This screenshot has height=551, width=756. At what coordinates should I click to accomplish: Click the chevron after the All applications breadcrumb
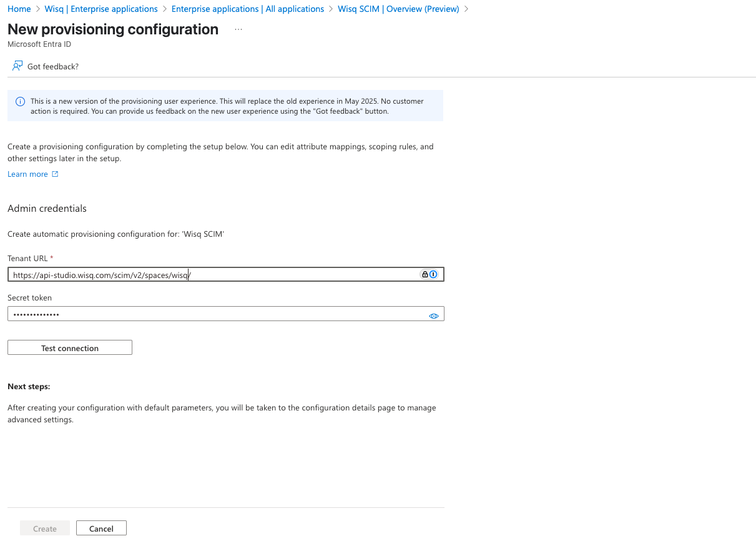[x=331, y=9]
